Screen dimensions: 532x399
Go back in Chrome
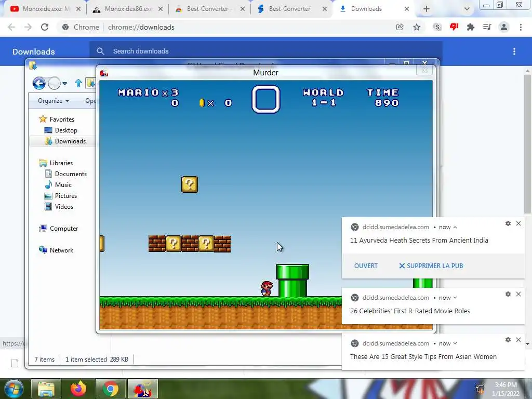coord(11,27)
